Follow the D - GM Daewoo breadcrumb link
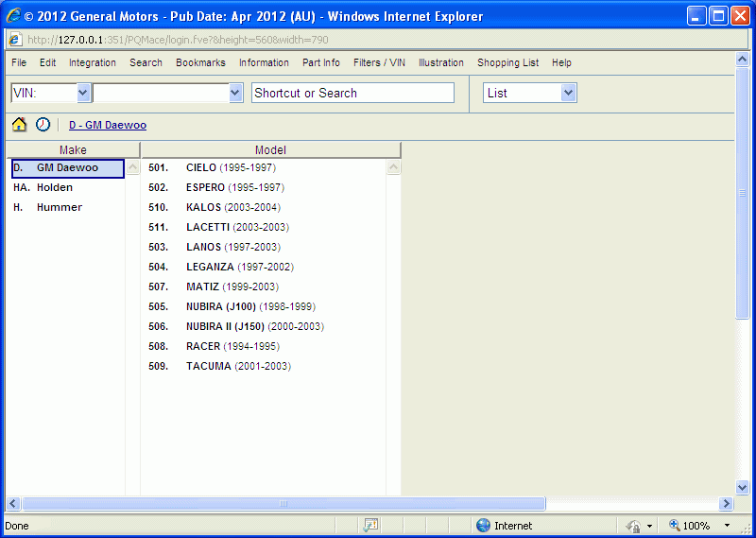 (x=108, y=125)
